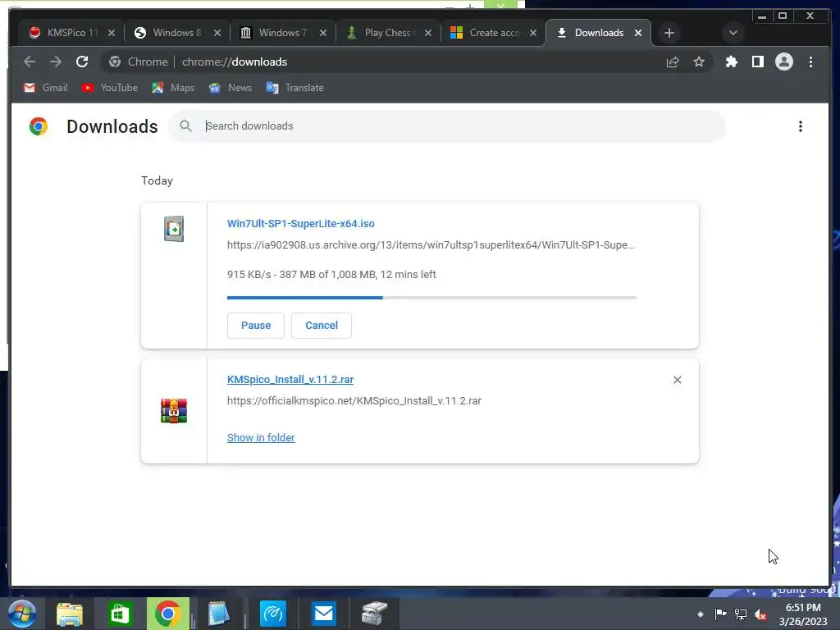Cancel the Win7Ult ISO download
The width and height of the screenshot is (840, 630).
(x=322, y=325)
